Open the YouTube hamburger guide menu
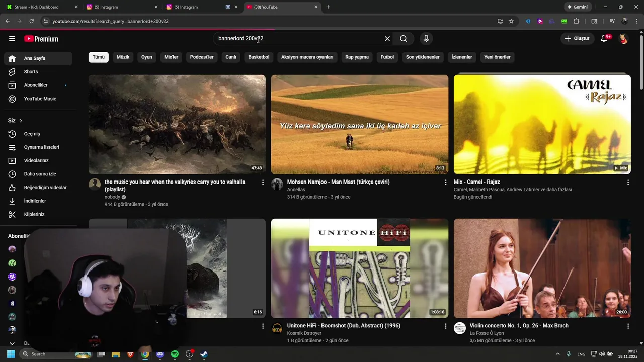The height and width of the screenshot is (362, 644). [x=12, y=39]
